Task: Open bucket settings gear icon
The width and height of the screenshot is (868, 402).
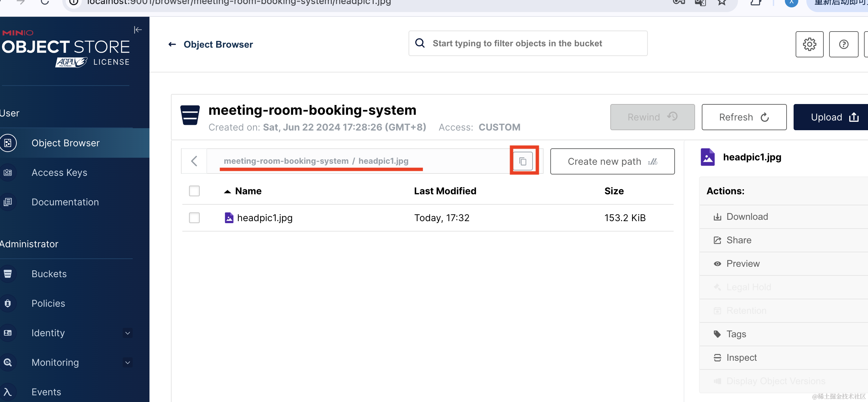Action: click(x=809, y=44)
